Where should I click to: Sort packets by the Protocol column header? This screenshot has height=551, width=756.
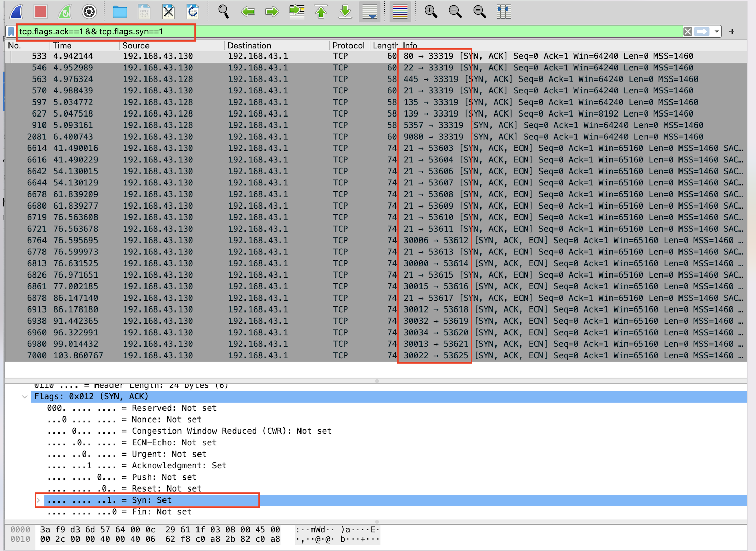(348, 46)
